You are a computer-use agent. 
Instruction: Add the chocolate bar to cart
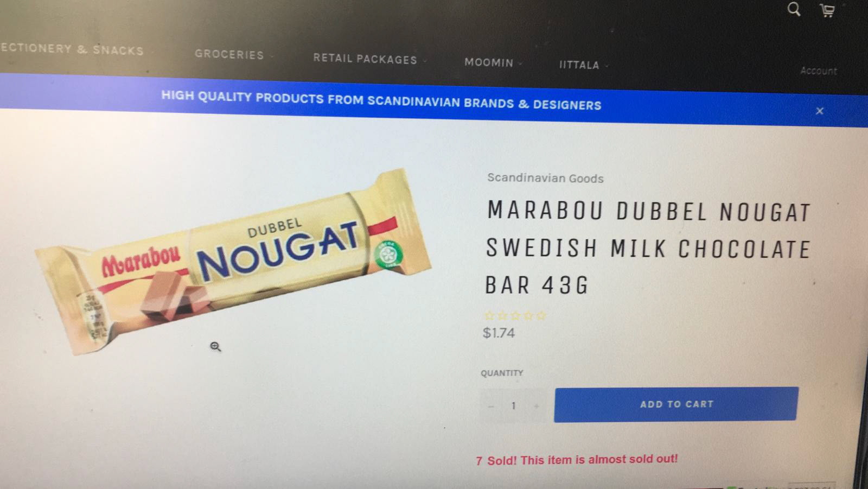pyautogui.click(x=676, y=404)
